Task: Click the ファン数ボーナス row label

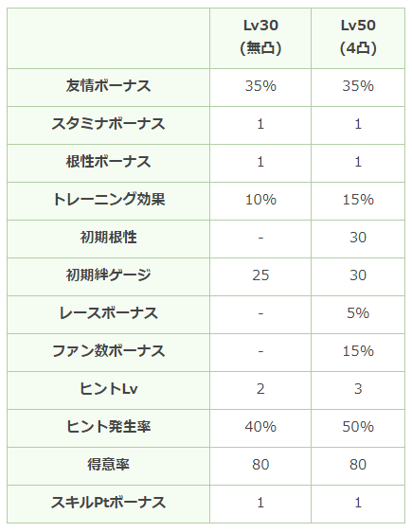Action: pos(108,351)
